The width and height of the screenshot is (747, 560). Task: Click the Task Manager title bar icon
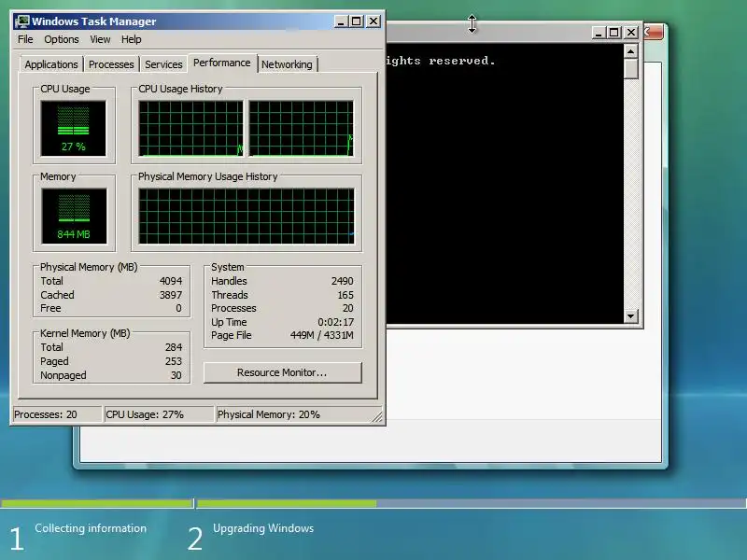[x=21, y=21]
